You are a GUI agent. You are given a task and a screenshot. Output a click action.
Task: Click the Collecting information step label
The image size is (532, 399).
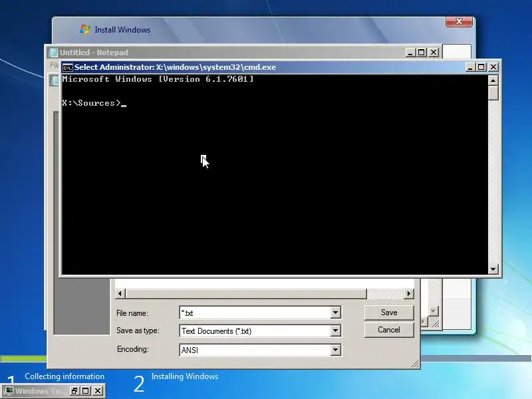click(x=65, y=376)
